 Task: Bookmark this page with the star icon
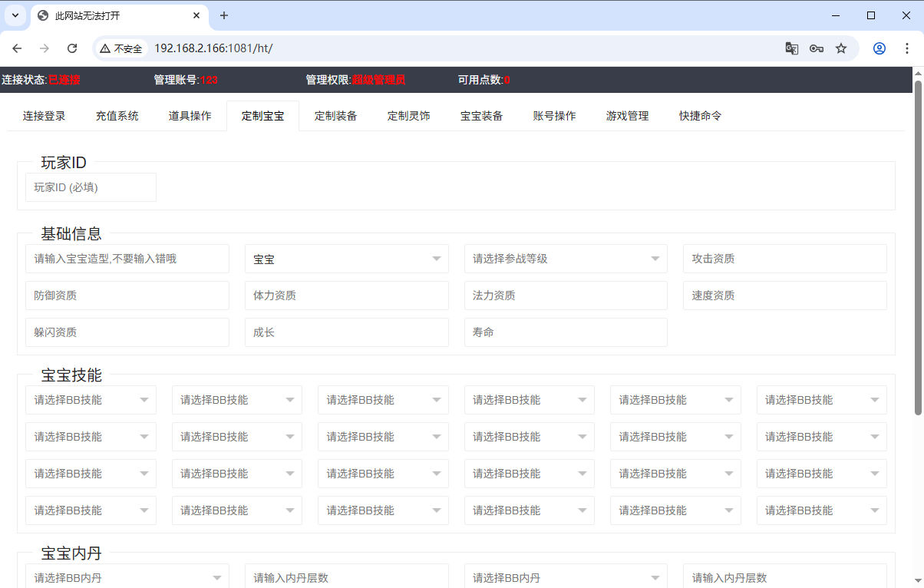click(x=841, y=48)
